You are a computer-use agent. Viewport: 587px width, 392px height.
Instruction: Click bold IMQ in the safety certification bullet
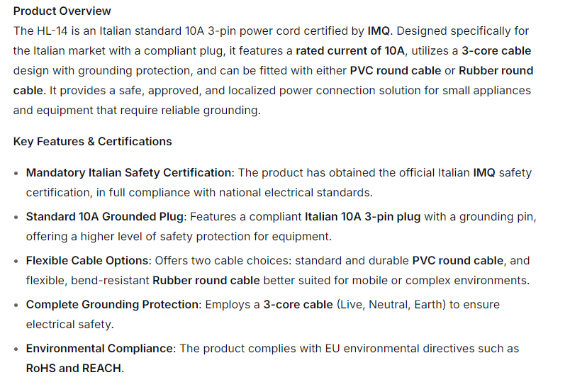pyautogui.click(x=484, y=172)
